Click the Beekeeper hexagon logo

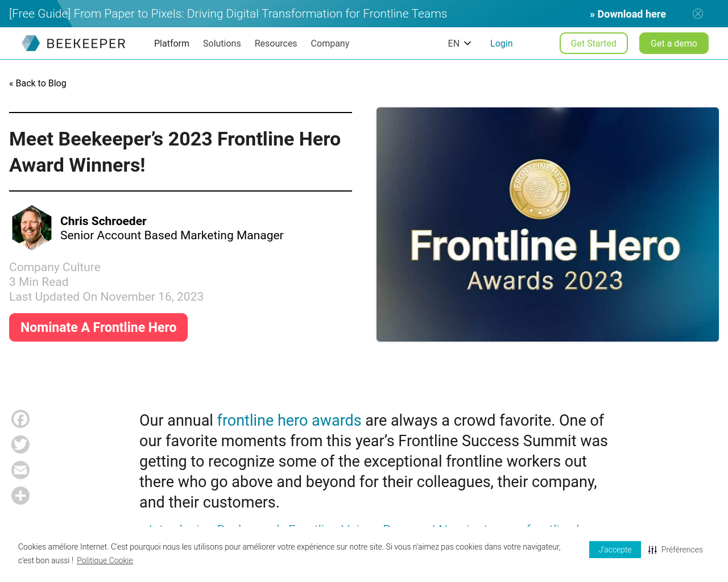point(31,43)
